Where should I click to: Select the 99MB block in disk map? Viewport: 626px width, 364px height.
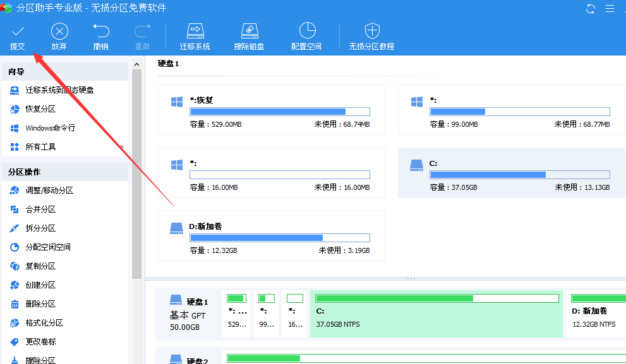tap(267, 314)
